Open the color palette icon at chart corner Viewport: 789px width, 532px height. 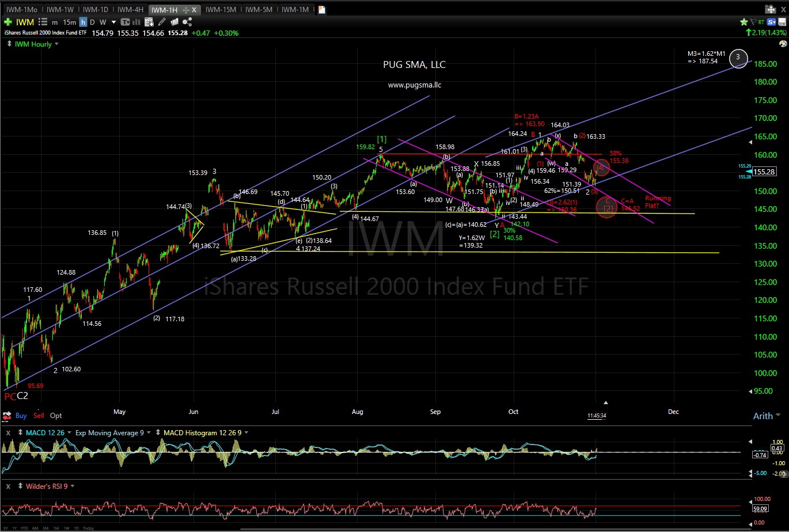(782, 44)
